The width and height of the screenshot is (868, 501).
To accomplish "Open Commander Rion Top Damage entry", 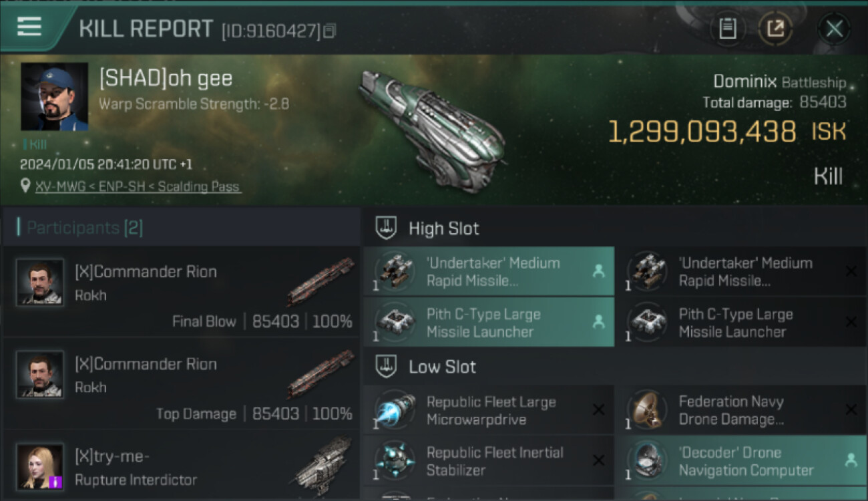I will click(x=182, y=385).
